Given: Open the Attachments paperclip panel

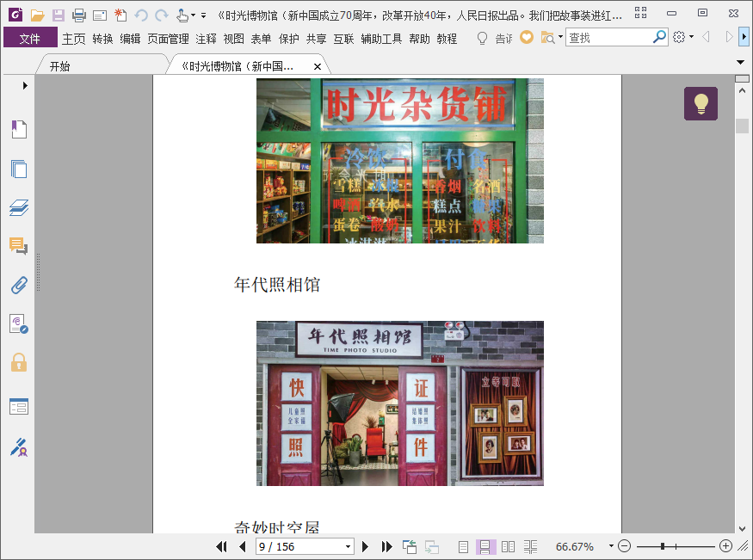Looking at the screenshot, I should coord(19,285).
